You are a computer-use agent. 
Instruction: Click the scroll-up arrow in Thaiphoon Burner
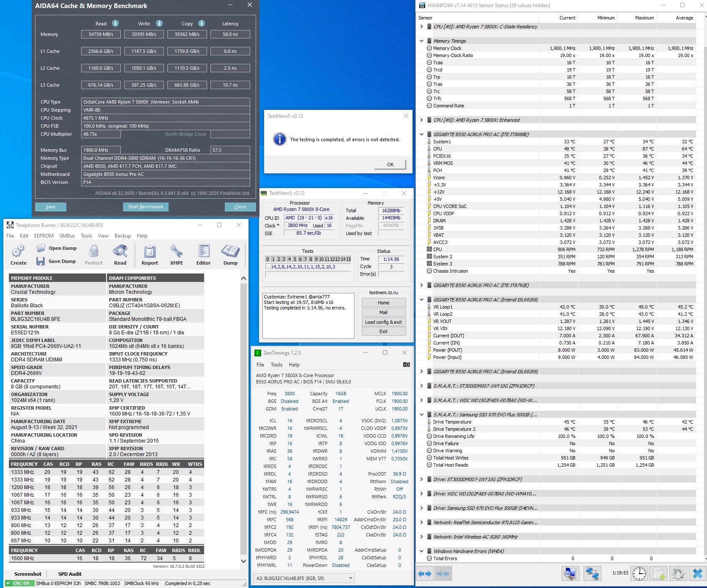click(243, 278)
